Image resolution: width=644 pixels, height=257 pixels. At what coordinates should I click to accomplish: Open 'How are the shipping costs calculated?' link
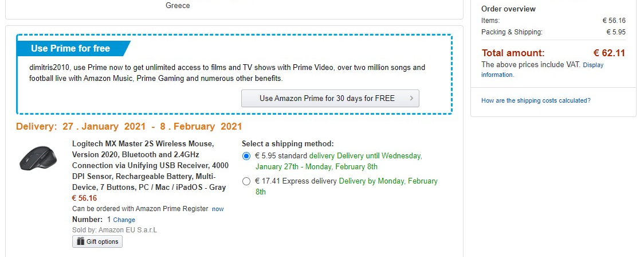(x=536, y=100)
